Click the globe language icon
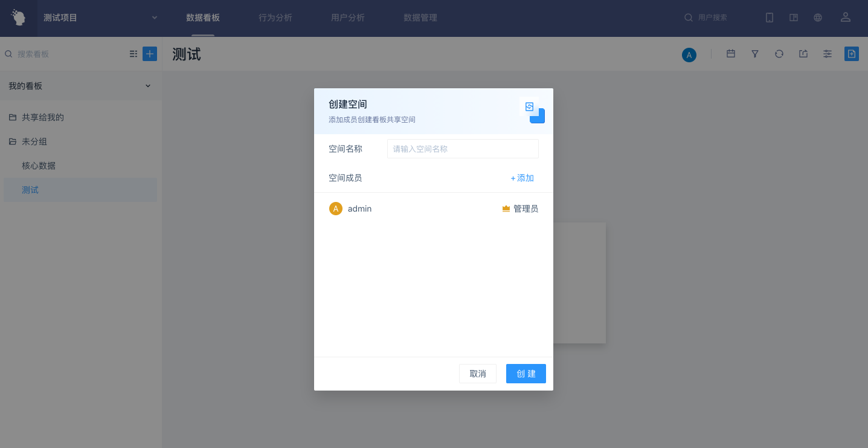The image size is (868, 448). (818, 18)
